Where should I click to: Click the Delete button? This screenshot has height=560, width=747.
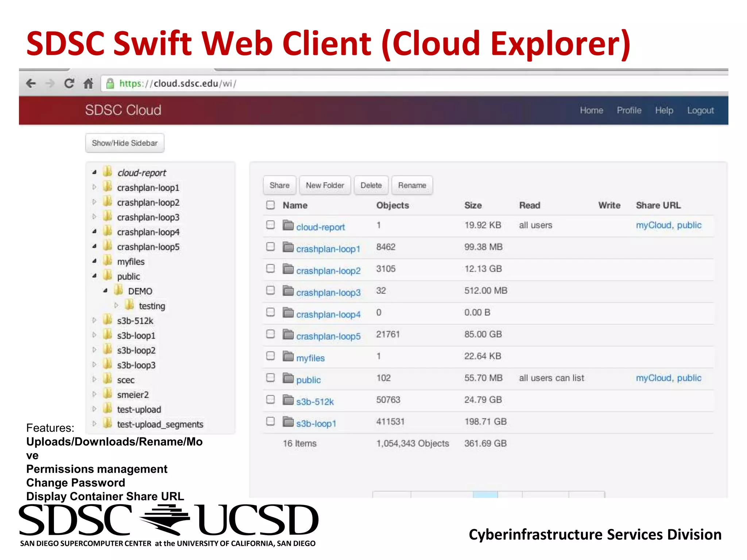(371, 185)
